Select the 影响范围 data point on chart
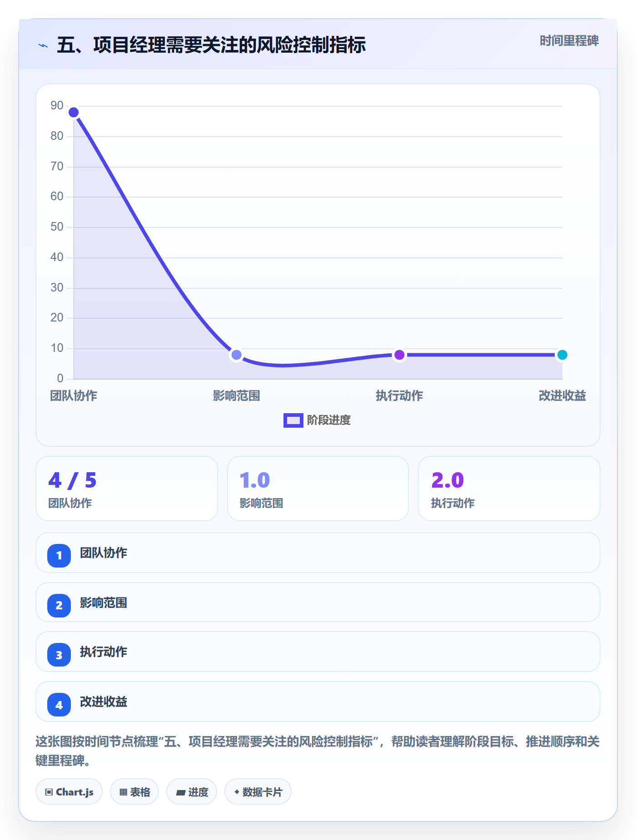The image size is (636, 840). pos(236,355)
